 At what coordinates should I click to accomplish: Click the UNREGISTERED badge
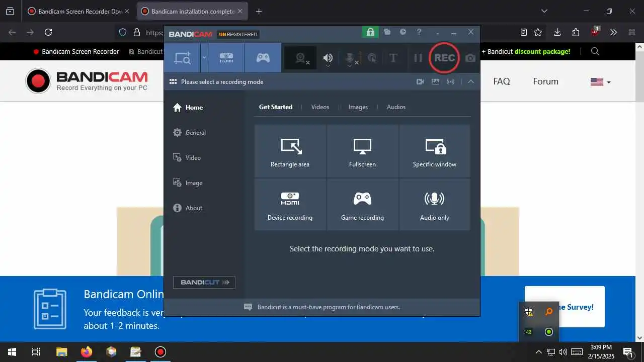point(238,34)
